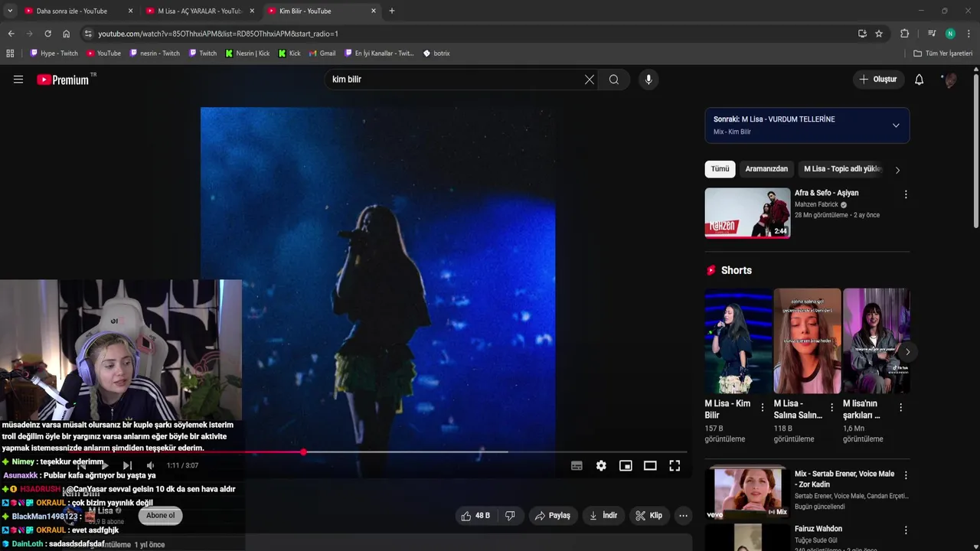Open the account avatar menu
Screen dimensions: 980x551
950,80
